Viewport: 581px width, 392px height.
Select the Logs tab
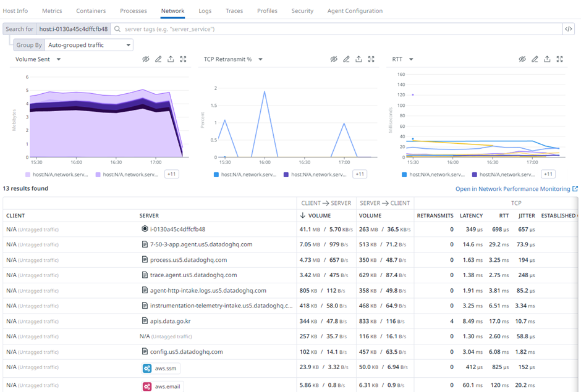click(x=205, y=10)
